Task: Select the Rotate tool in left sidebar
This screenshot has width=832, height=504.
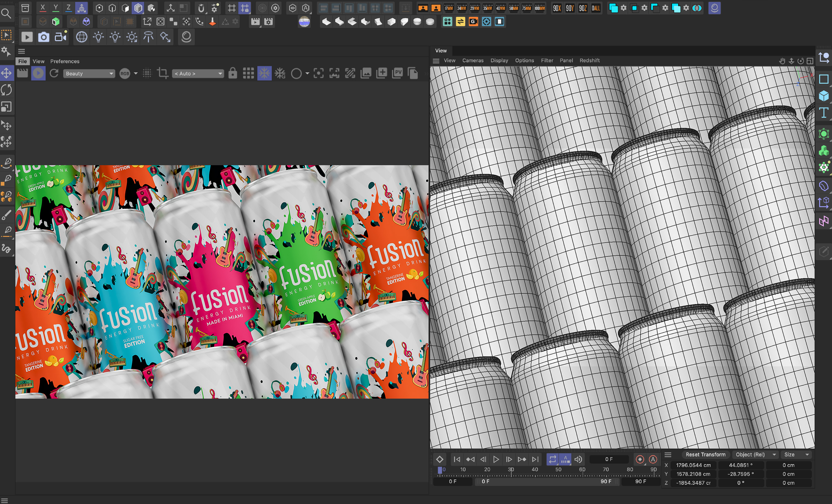Action: (6, 90)
